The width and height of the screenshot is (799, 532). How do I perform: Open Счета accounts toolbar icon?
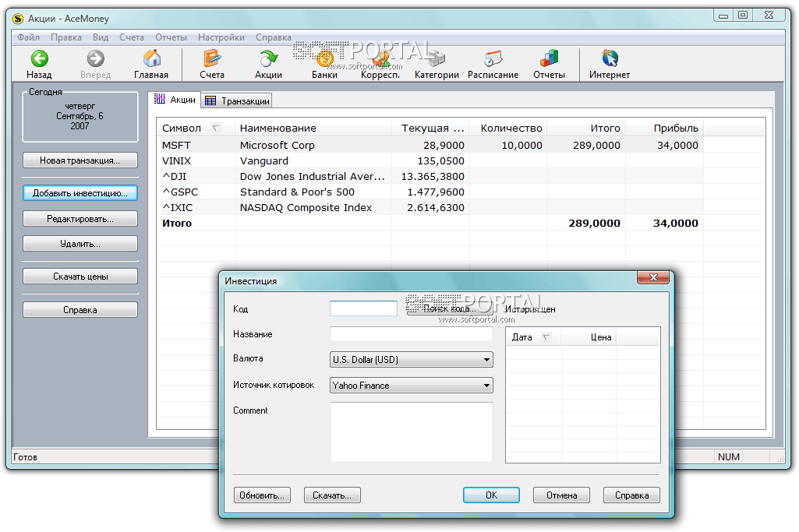[x=212, y=59]
